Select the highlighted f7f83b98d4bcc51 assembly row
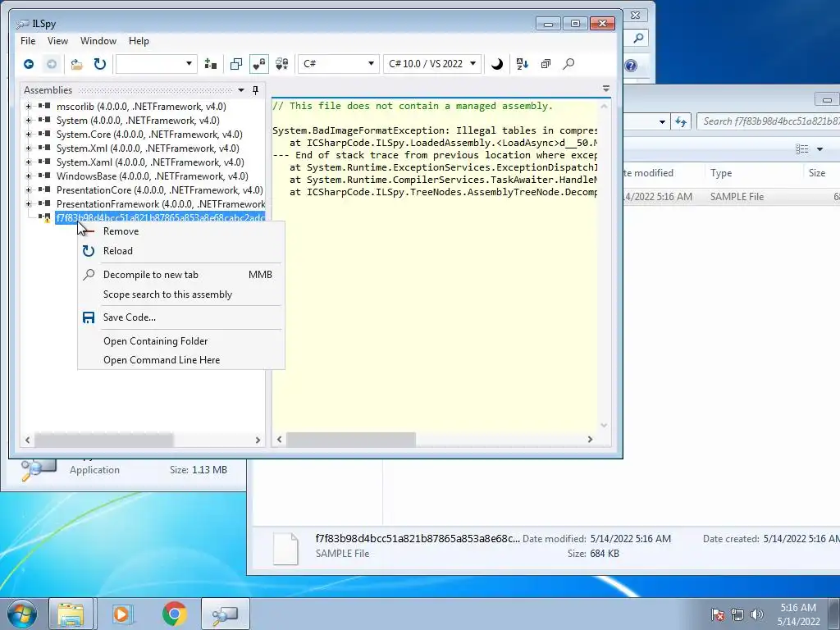The height and width of the screenshot is (630, 840). (160, 217)
